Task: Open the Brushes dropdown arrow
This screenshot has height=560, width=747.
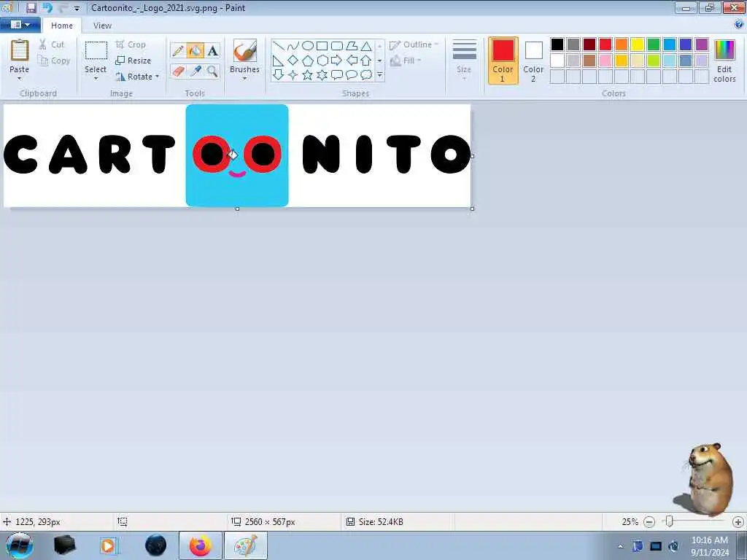Action: (244, 79)
